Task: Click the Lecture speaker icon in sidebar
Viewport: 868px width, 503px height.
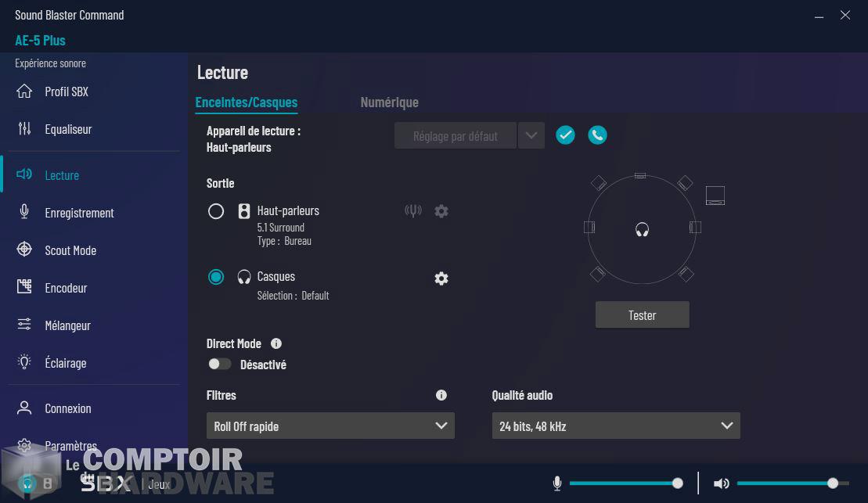Action: (x=24, y=175)
